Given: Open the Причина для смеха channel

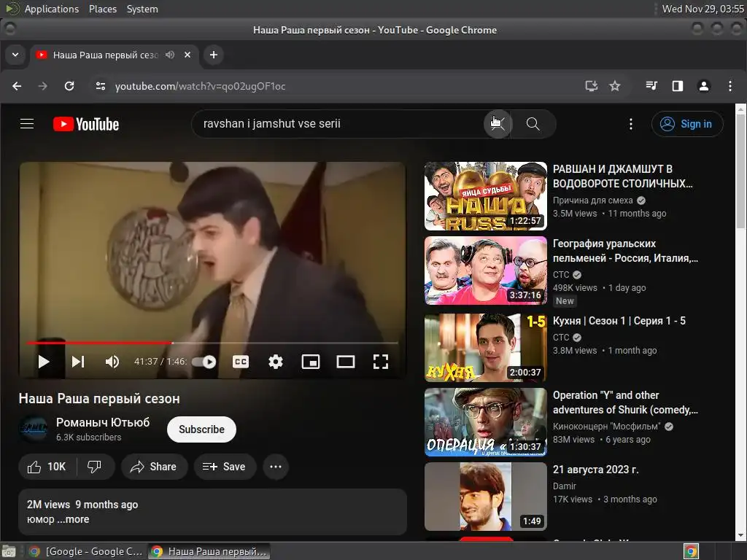Looking at the screenshot, I should point(592,200).
